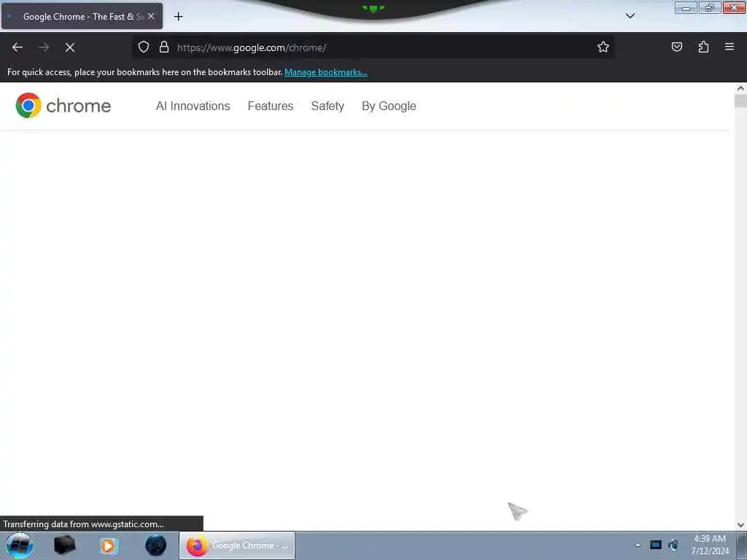Open the Manage bookmarks link

tap(326, 72)
